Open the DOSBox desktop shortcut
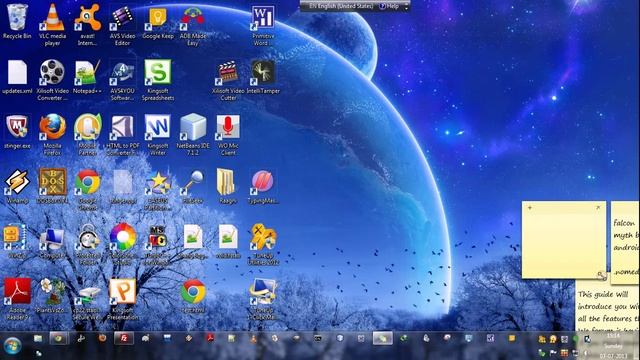Screen dimensions: 640x360 52,182
